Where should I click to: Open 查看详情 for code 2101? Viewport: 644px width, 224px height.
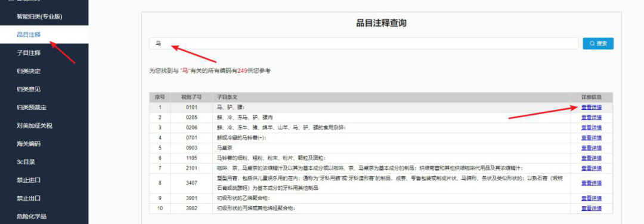coord(592,168)
